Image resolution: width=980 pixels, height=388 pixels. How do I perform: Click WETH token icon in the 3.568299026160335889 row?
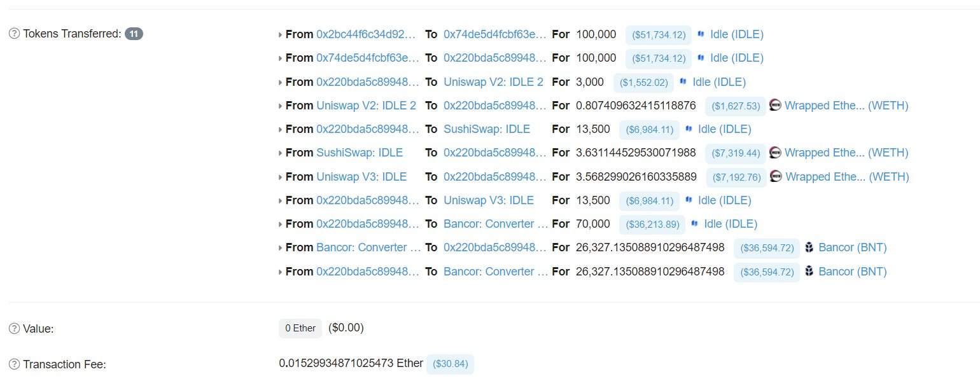coord(776,177)
